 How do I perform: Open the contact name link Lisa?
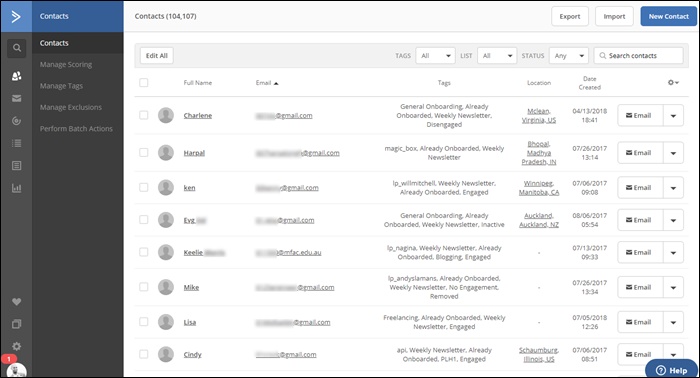(x=190, y=322)
